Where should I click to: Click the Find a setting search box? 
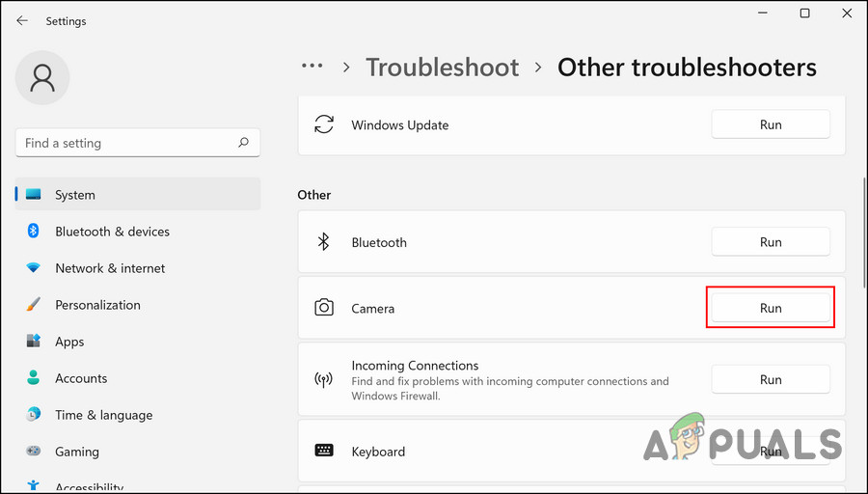click(x=125, y=143)
